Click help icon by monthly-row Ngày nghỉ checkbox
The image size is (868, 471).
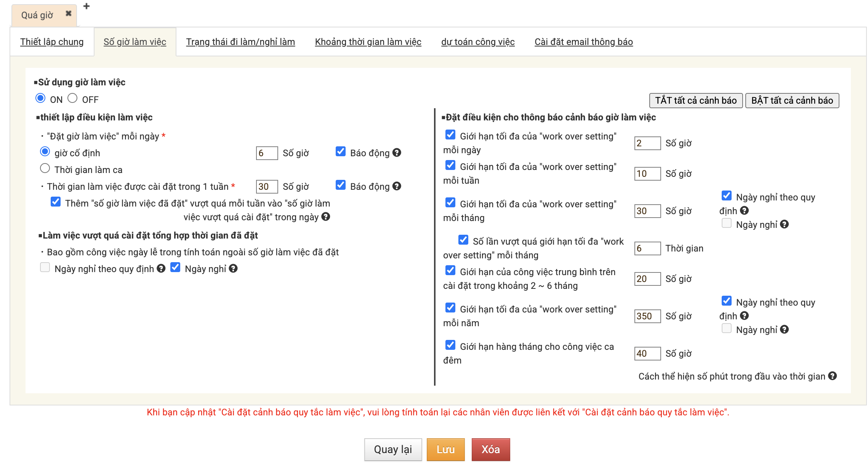[784, 224]
